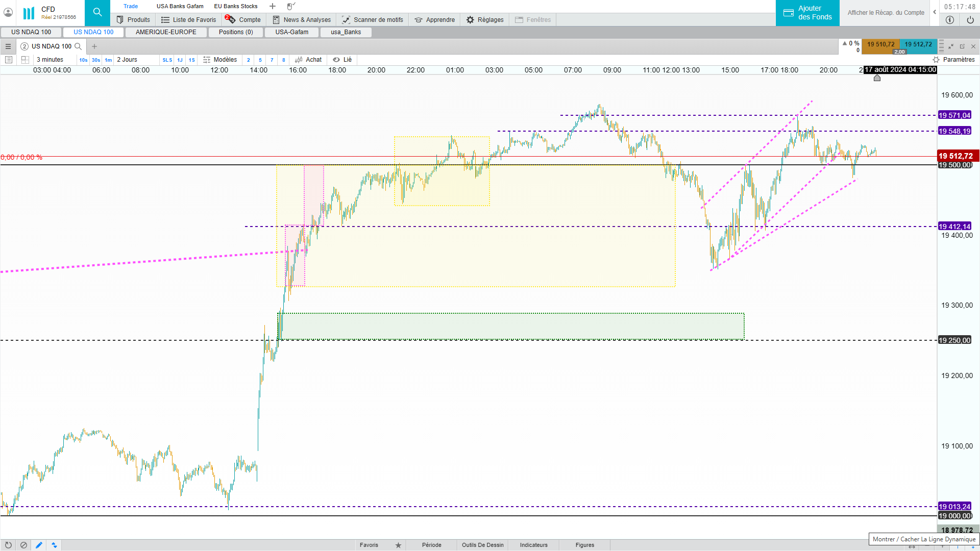
Task: Click Afficher le Récap. du Compte
Action: pyautogui.click(x=886, y=13)
